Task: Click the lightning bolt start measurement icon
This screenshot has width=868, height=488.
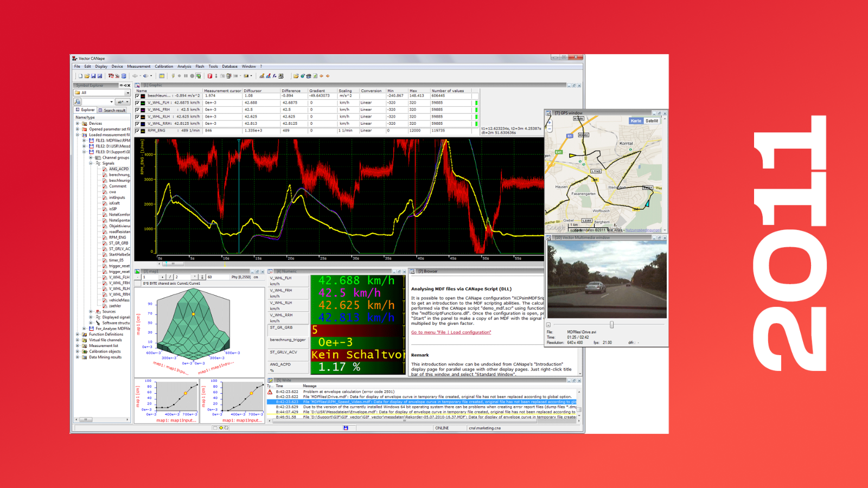Action: pyautogui.click(x=173, y=76)
